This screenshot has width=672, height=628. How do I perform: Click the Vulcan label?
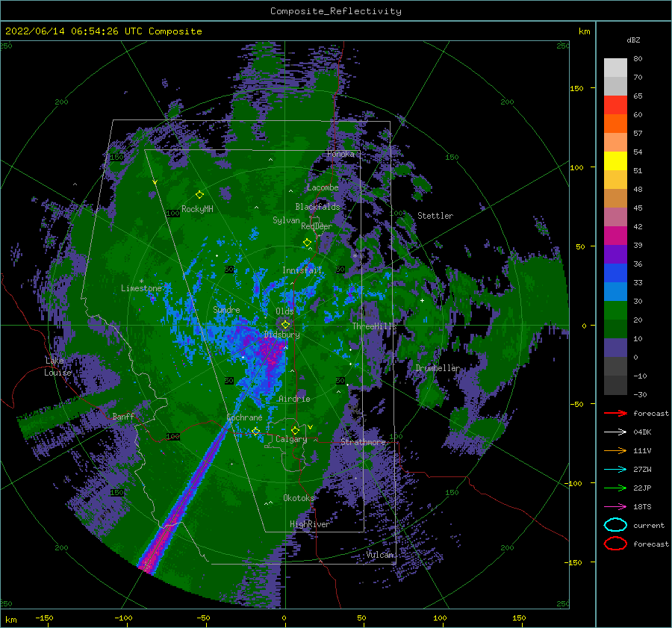click(380, 555)
